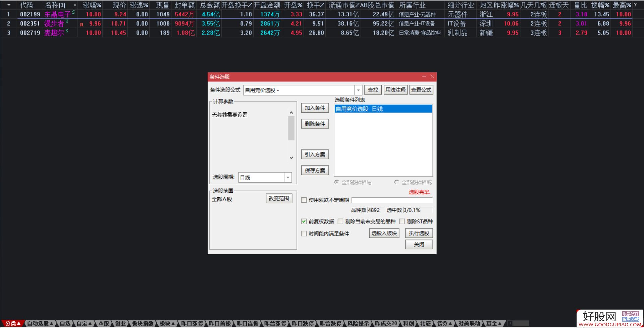Enable 时间段内满足条件 checkbox

(304, 234)
